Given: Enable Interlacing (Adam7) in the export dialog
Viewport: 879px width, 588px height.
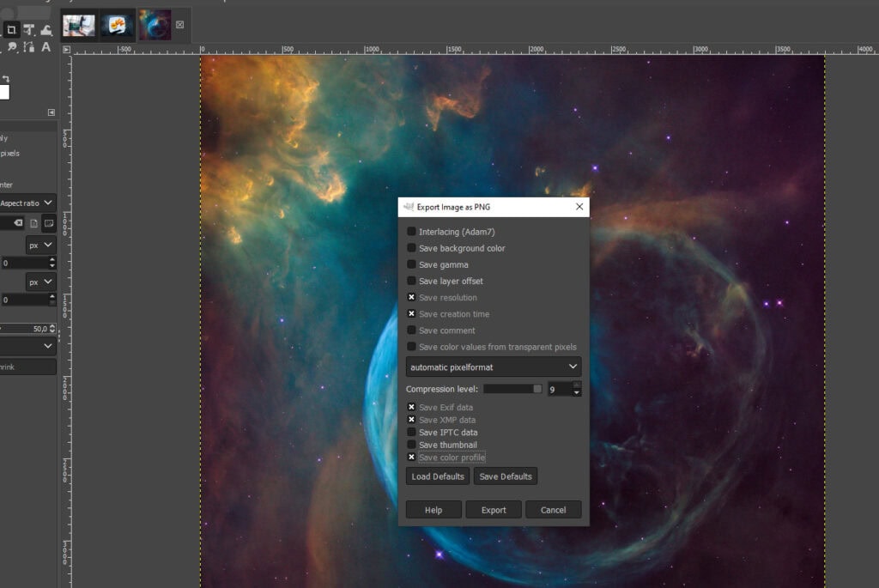Looking at the screenshot, I should (411, 231).
